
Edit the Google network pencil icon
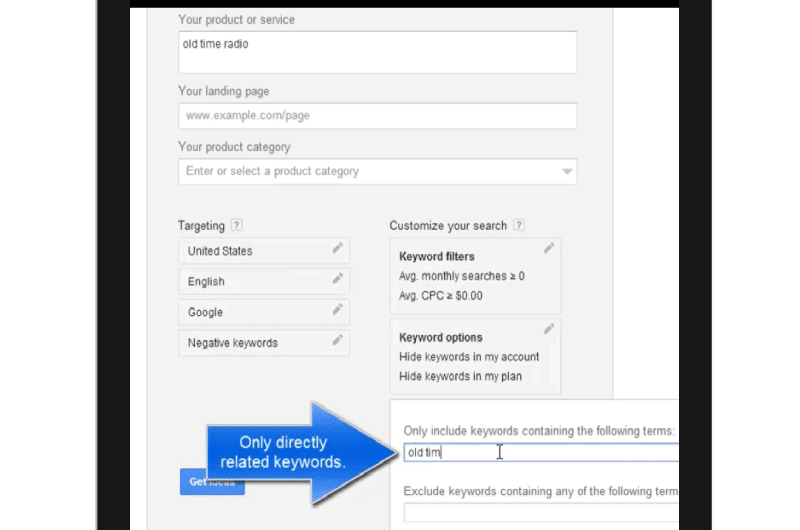coord(337,309)
